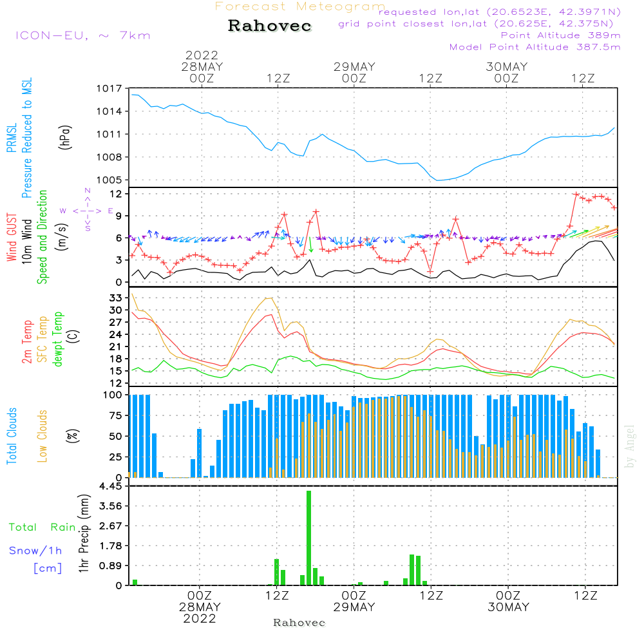Select pressure axis value 1017

tap(109, 89)
